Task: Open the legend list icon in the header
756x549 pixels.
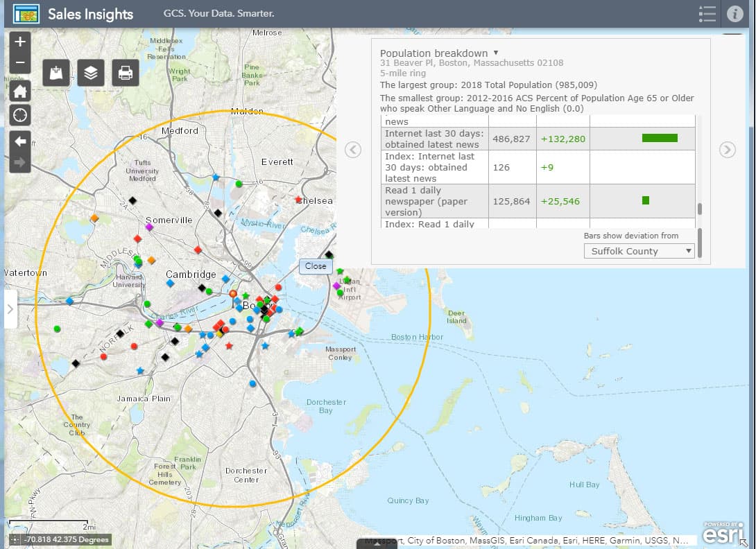Action: point(707,14)
